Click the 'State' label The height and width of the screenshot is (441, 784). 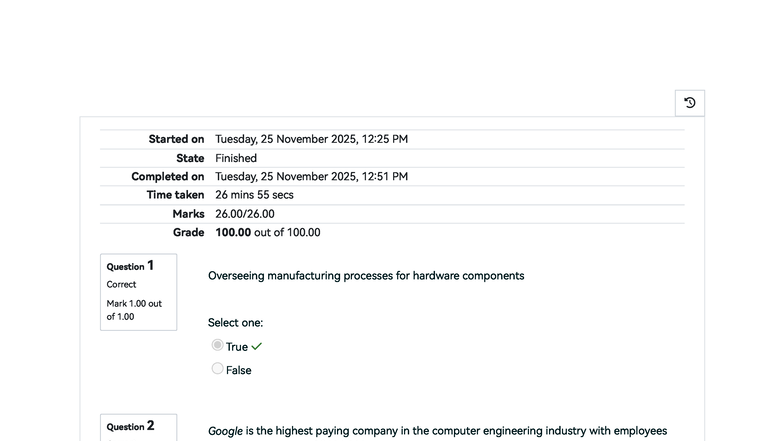click(190, 158)
